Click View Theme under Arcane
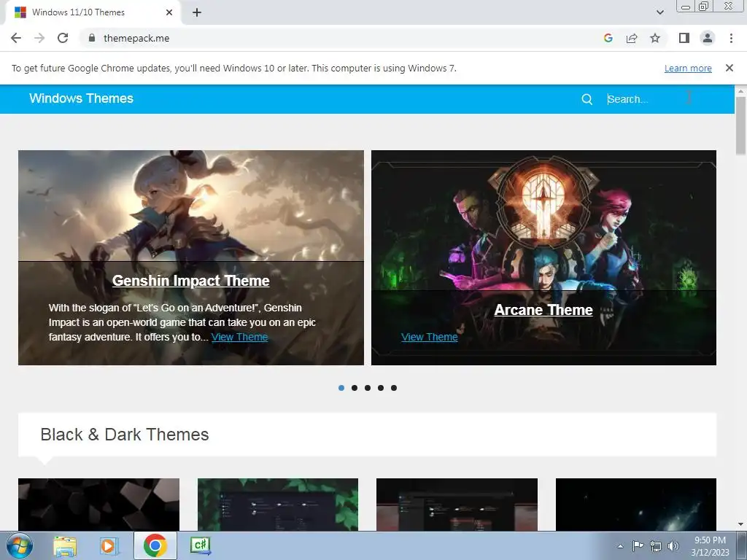This screenshot has height=560, width=747. tap(429, 337)
